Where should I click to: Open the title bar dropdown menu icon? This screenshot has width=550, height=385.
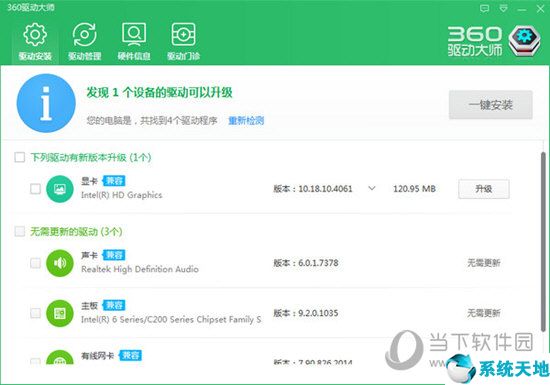503,9
